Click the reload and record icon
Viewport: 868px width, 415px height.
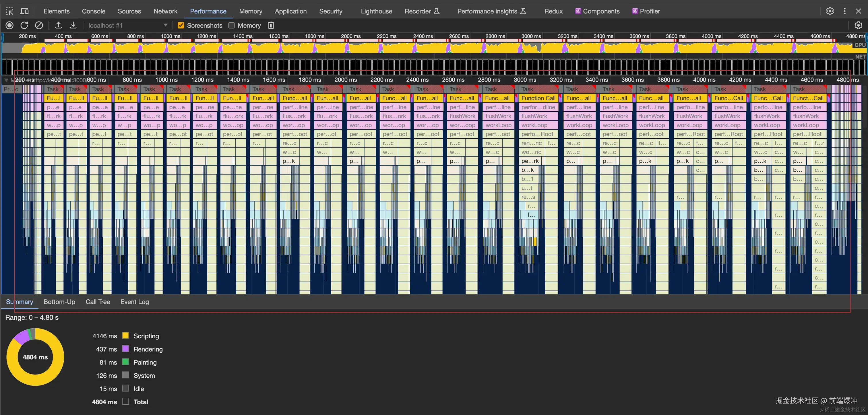pyautogui.click(x=24, y=25)
